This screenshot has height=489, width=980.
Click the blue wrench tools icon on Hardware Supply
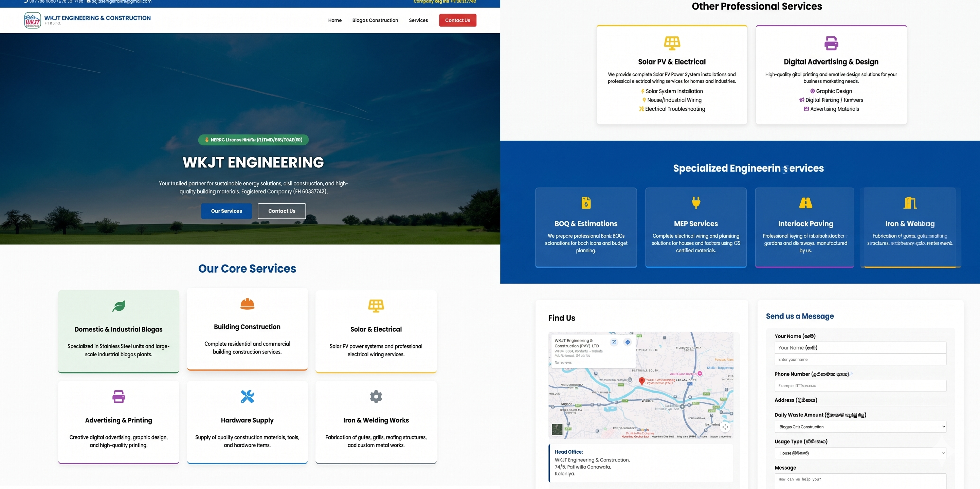click(x=247, y=397)
